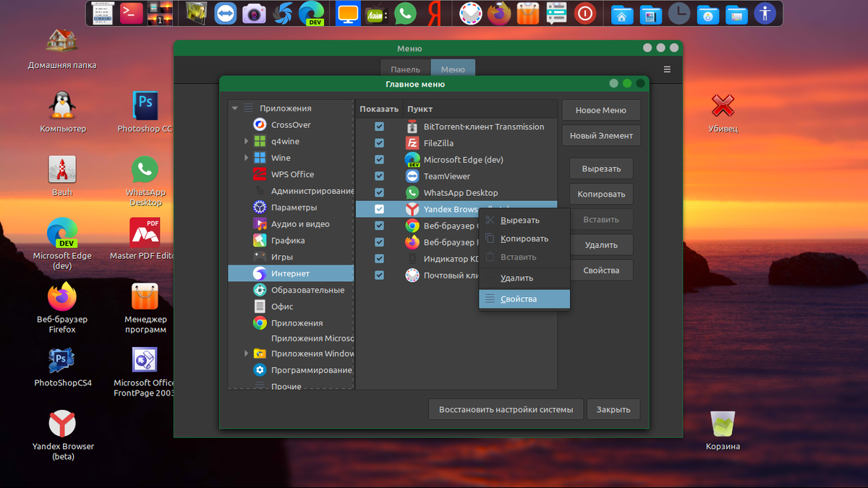The height and width of the screenshot is (488, 868).
Task: Choose Копировать in the context menu
Action: pos(524,239)
